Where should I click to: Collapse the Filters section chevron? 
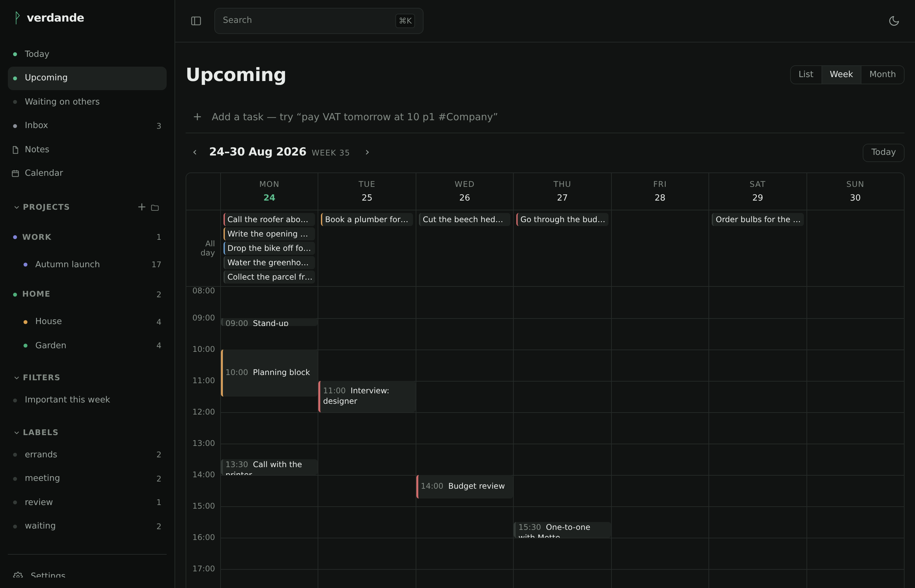(x=16, y=378)
